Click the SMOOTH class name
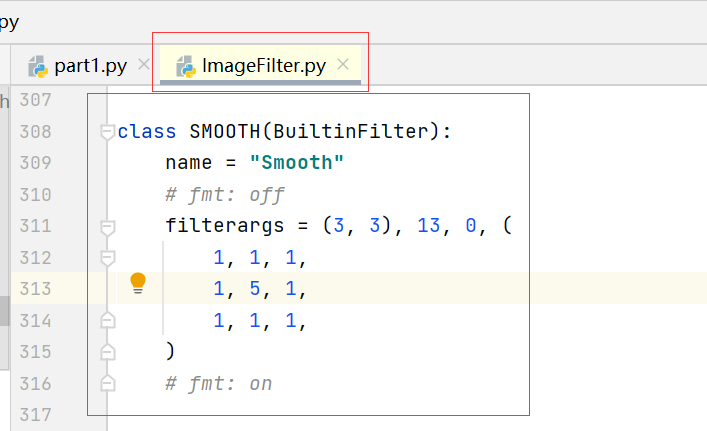This screenshot has width=707, height=431. 225,132
